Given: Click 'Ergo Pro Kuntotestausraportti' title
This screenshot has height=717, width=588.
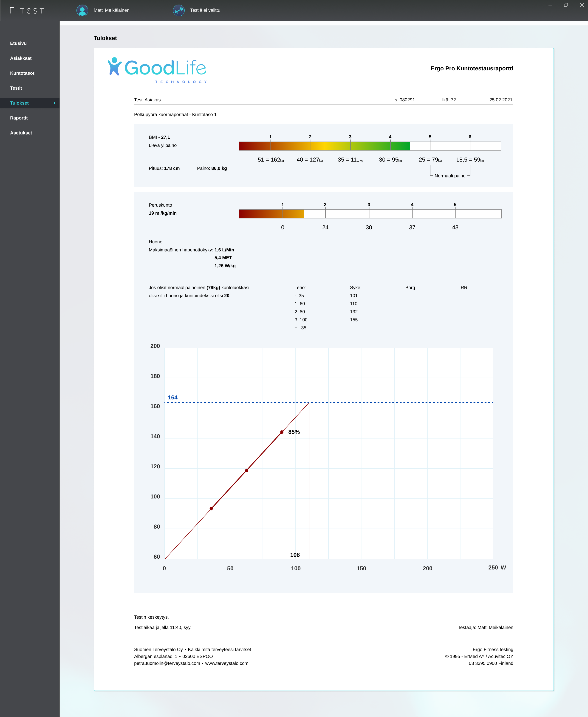Looking at the screenshot, I should point(472,68).
